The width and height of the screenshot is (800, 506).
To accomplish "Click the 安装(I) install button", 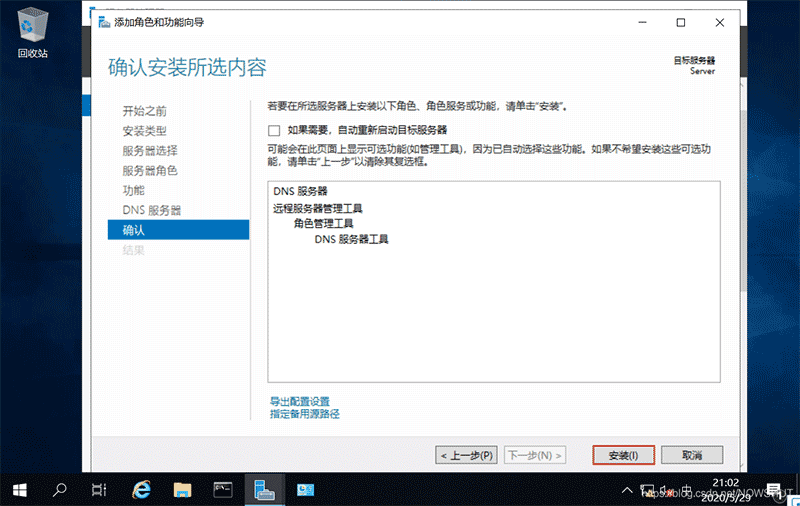I will pos(623,455).
